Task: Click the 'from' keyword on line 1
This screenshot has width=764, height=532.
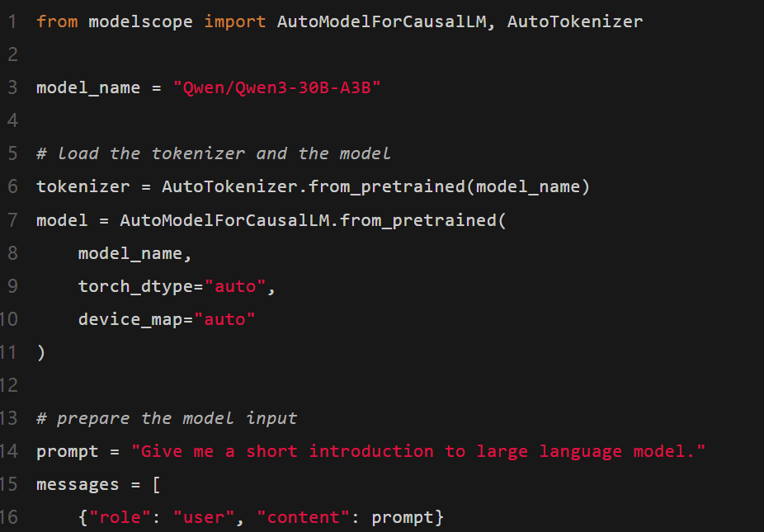Action: 57,21
